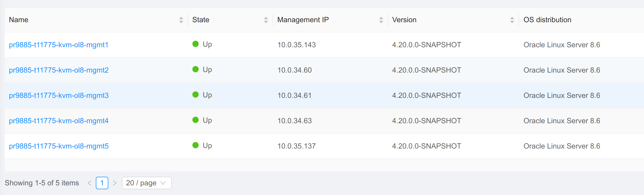
Task: Click the OS distribution column header
Action: tap(547, 20)
